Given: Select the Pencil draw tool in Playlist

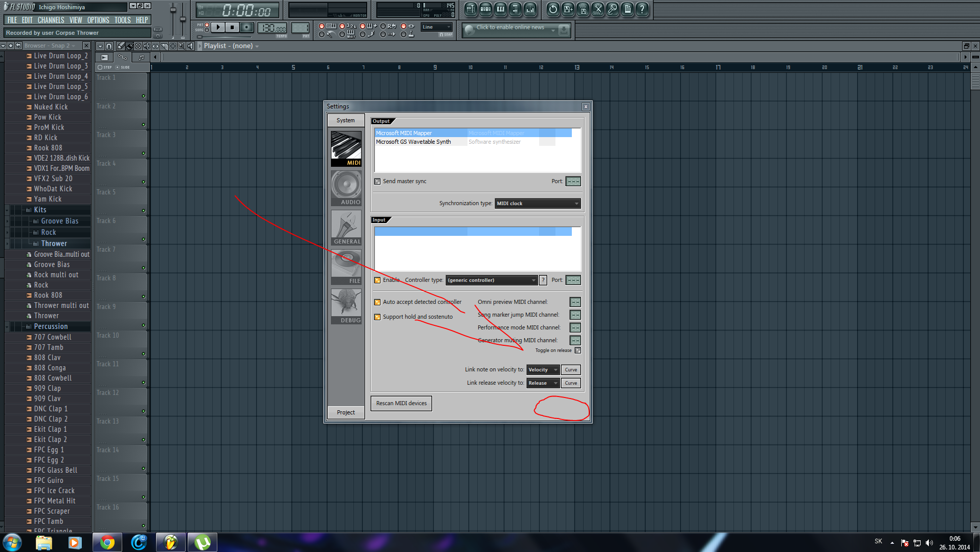Looking at the screenshot, I should tap(121, 46).
